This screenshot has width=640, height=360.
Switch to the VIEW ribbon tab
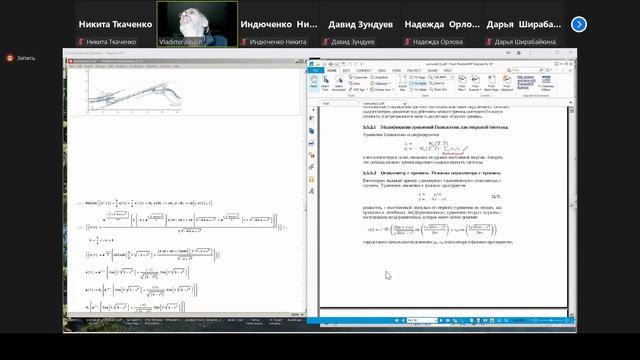[382, 70]
